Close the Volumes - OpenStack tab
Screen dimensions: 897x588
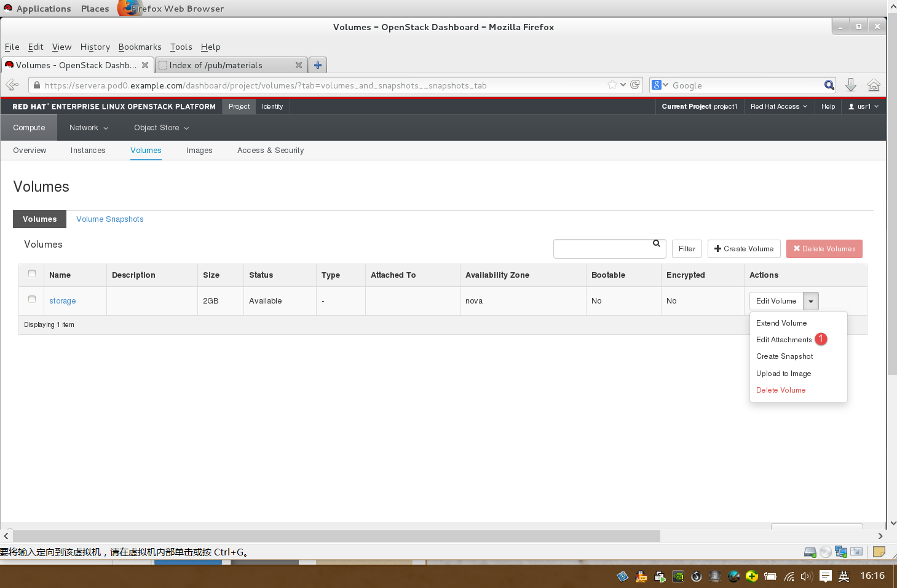145,65
